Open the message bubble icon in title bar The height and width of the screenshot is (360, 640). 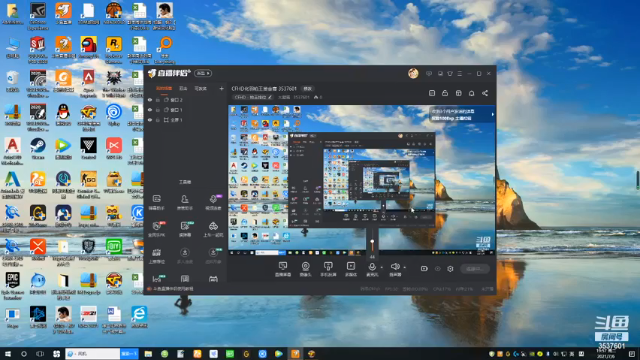tap(429, 74)
